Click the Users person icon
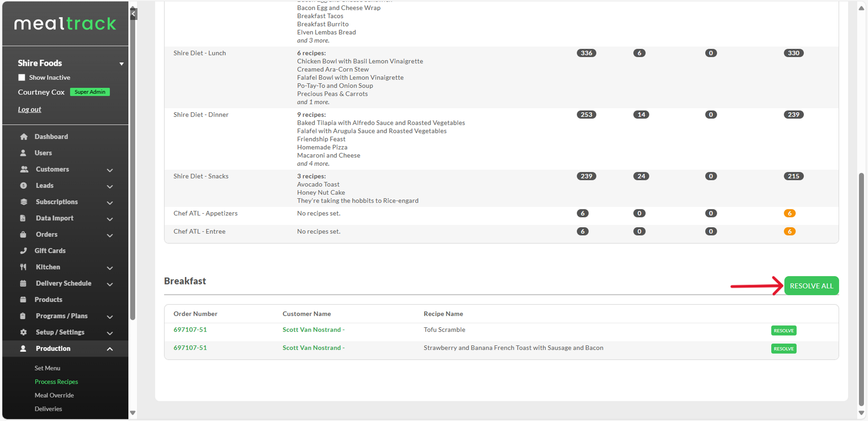868x421 pixels. [x=23, y=153]
